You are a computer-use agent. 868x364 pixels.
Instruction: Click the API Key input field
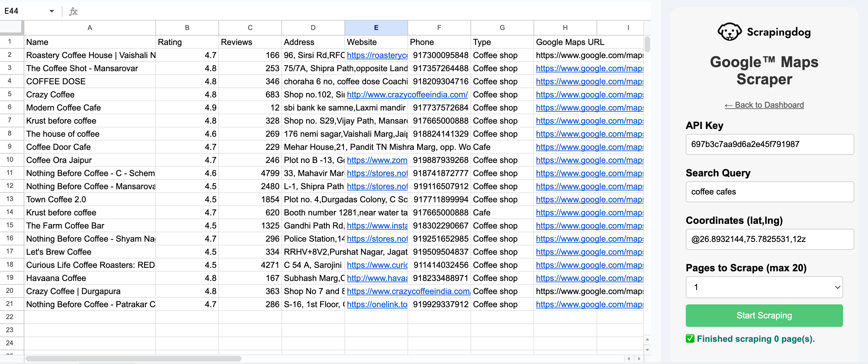click(x=770, y=145)
